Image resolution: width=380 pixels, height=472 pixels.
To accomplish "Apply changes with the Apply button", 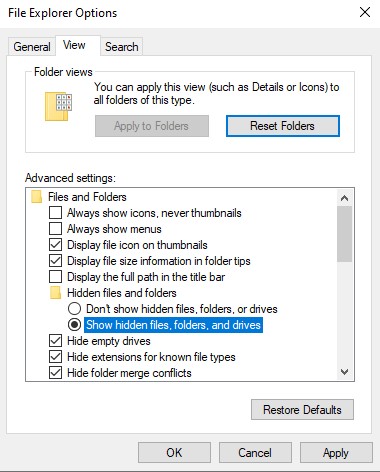I will 336,453.
